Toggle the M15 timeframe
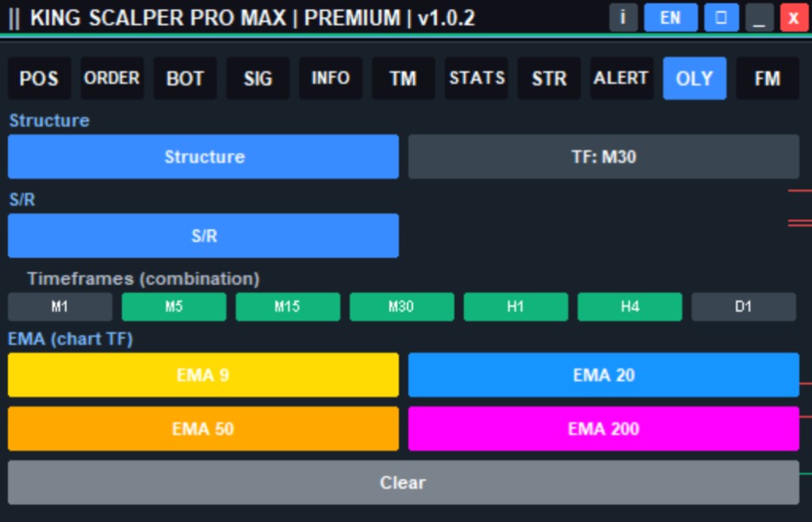Screen dimensions: 812x522 tap(288, 306)
